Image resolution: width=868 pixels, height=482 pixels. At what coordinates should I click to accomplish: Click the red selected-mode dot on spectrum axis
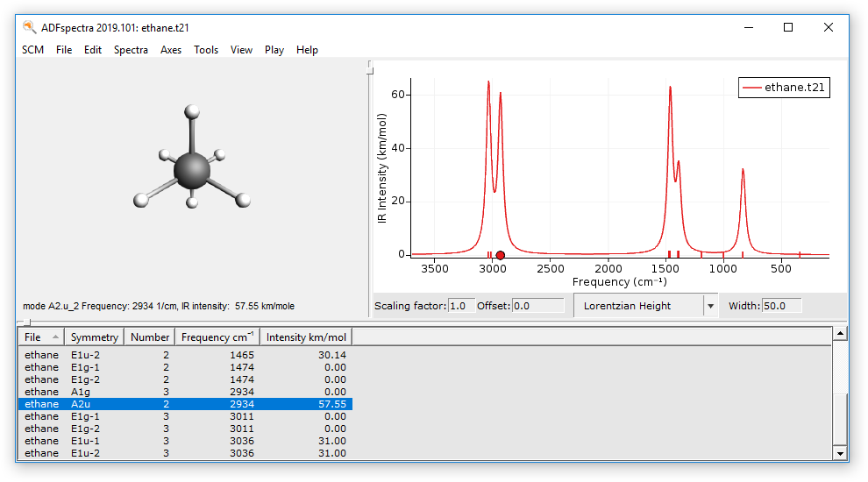(x=500, y=255)
